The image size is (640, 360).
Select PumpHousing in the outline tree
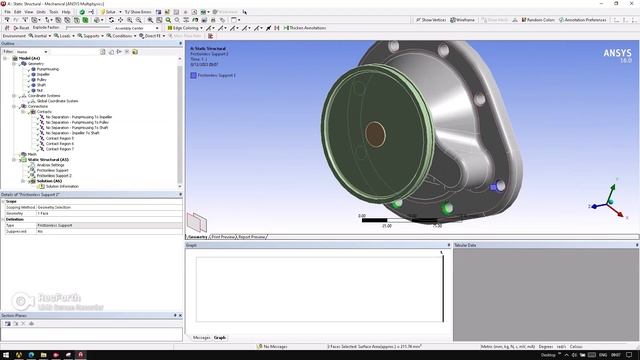coord(48,69)
